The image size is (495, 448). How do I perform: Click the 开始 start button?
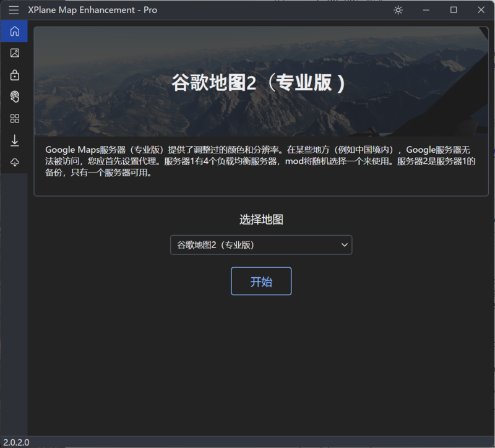[261, 282]
